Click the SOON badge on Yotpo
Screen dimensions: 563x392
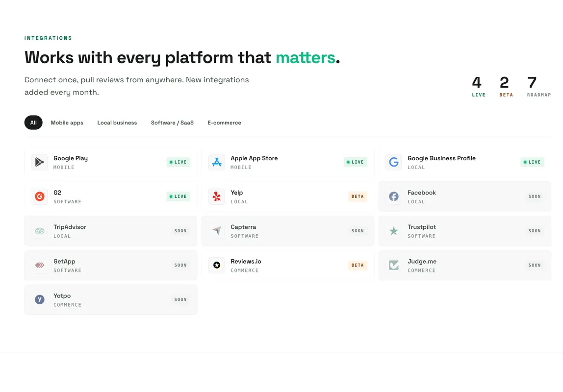pos(180,299)
